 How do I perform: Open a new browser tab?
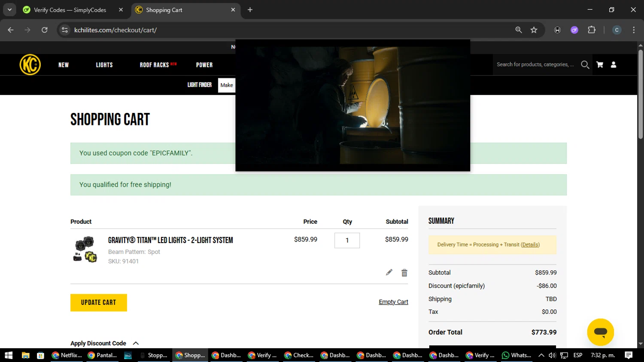pyautogui.click(x=250, y=10)
